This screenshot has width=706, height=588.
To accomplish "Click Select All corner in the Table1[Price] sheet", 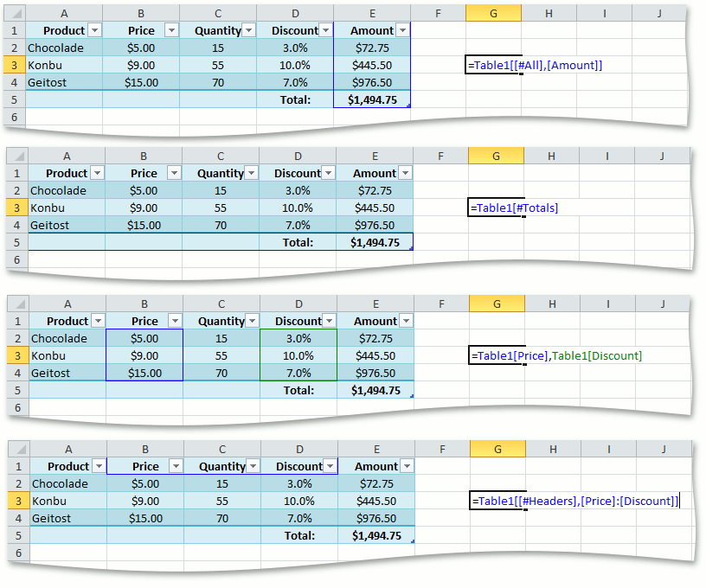I will click(x=18, y=304).
